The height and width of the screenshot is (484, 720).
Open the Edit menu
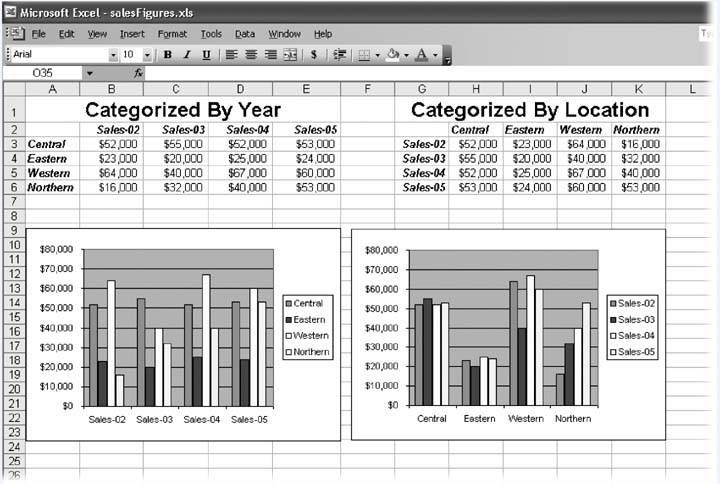pos(67,34)
